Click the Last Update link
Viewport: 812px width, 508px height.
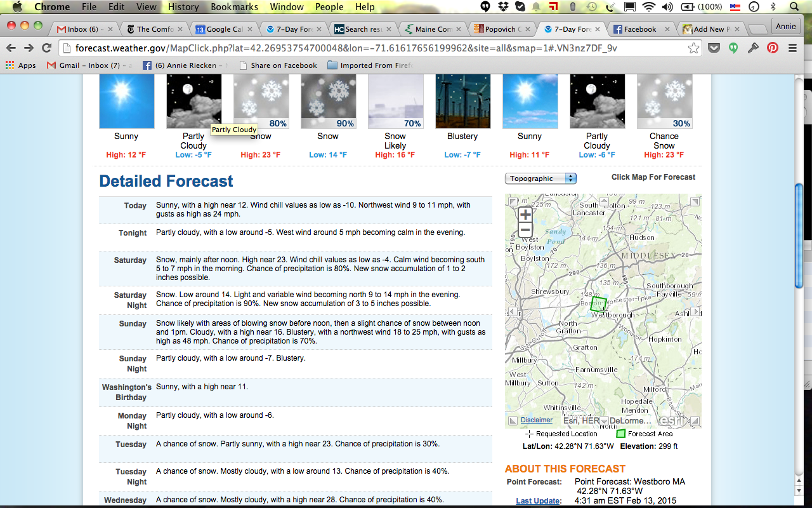pyautogui.click(x=539, y=500)
